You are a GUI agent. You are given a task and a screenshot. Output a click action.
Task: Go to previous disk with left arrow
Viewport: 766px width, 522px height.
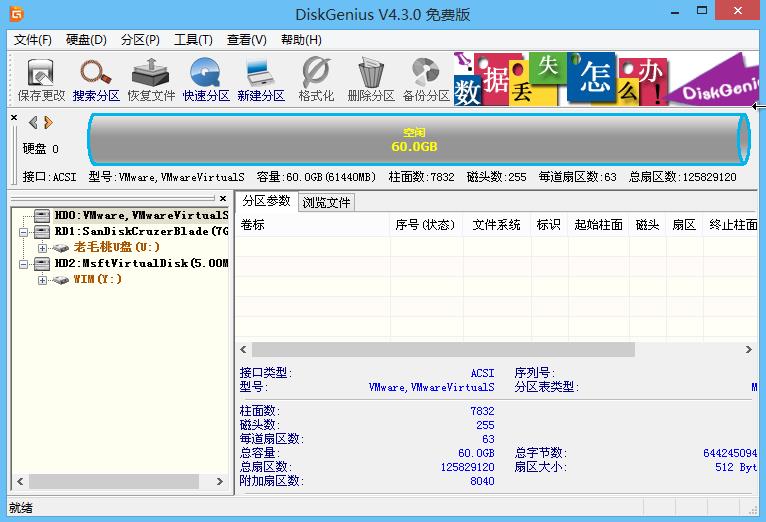(33, 123)
